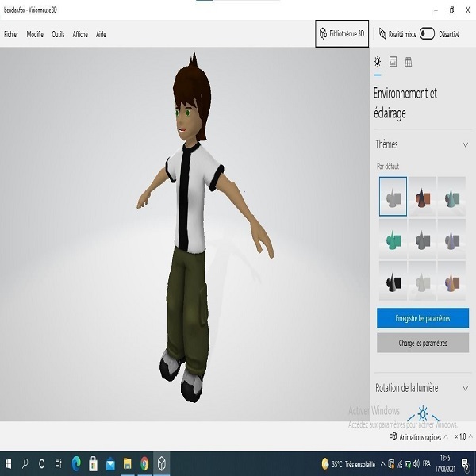The width and height of the screenshot is (476, 476).
Task: Toggle the Réalité mixte switch
Action: point(427,33)
